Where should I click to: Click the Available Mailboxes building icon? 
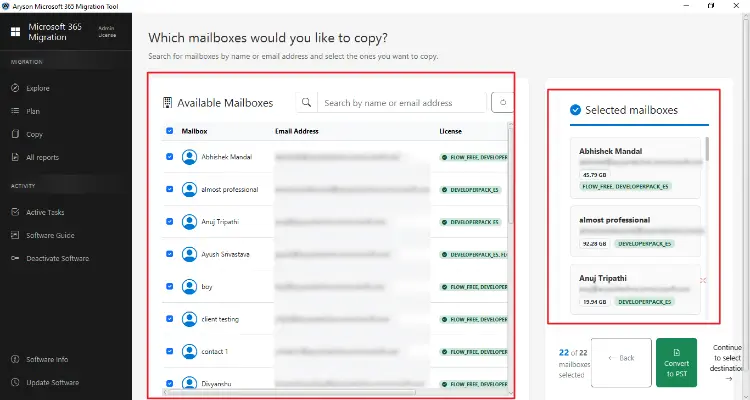167,102
